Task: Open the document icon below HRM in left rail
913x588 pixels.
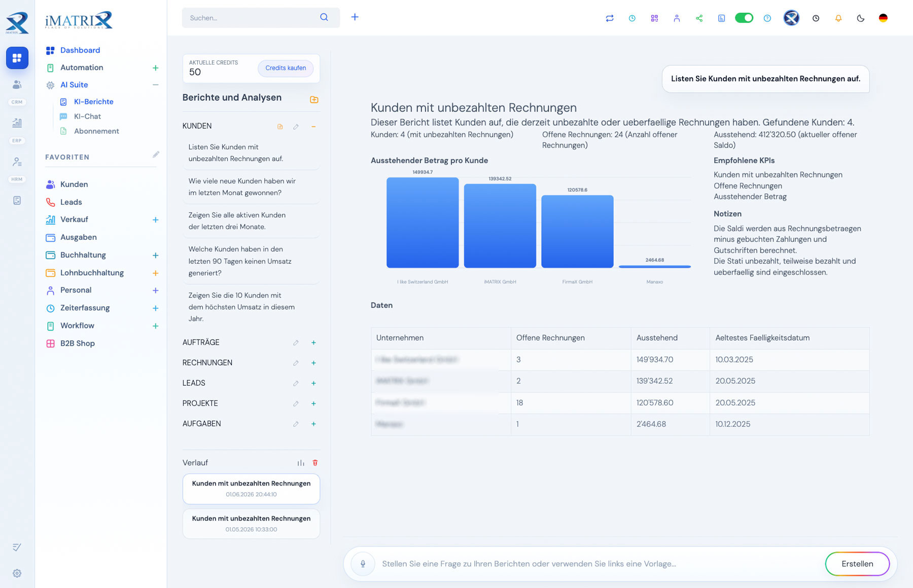Action: coord(17,201)
